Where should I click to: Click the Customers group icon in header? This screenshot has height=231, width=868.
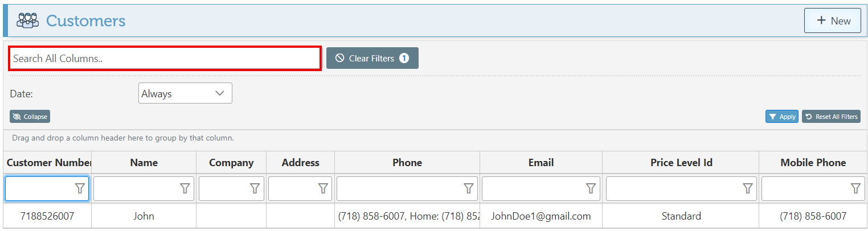pyautogui.click(x=27, y=21)
